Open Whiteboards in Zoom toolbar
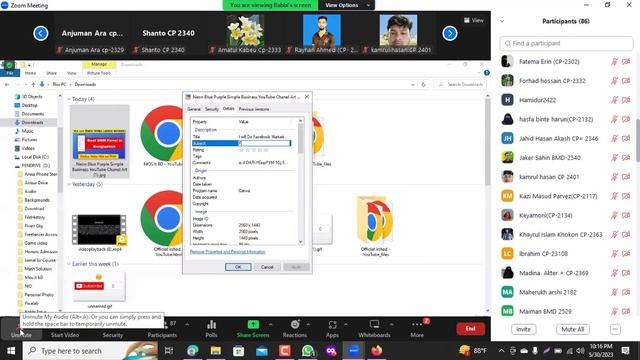 coord(374,329)
